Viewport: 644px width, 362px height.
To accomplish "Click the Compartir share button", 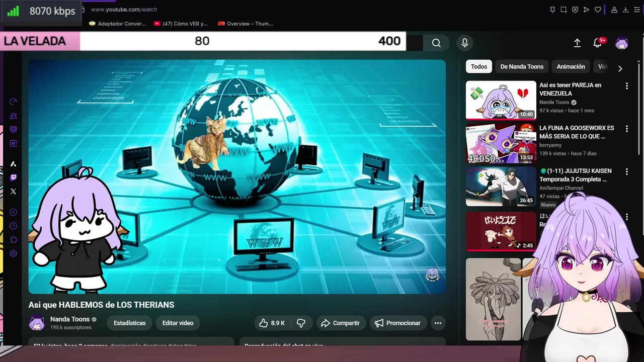I will point(341,323).
